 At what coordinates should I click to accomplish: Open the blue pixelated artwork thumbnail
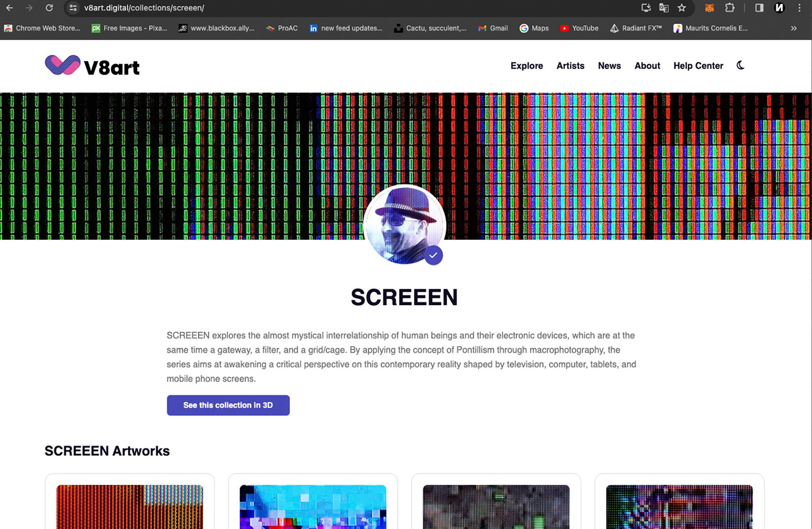pyautogui.click(x=313, y=507)
